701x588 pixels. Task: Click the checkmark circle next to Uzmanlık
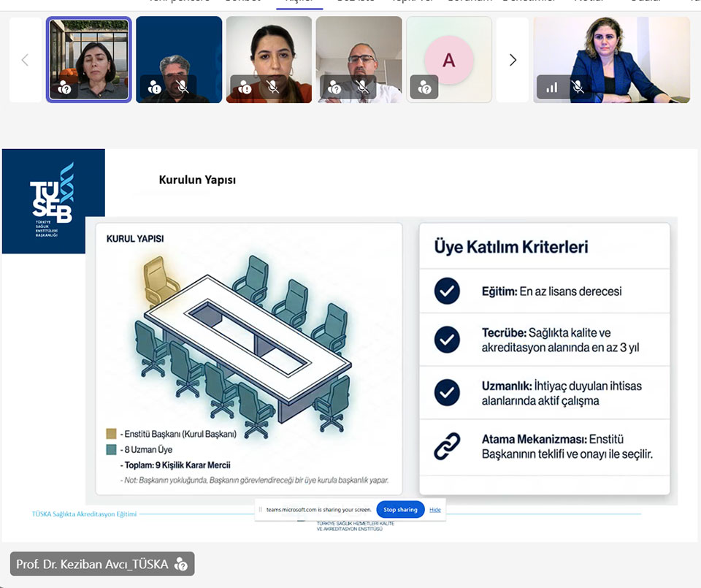pos(447,393)
